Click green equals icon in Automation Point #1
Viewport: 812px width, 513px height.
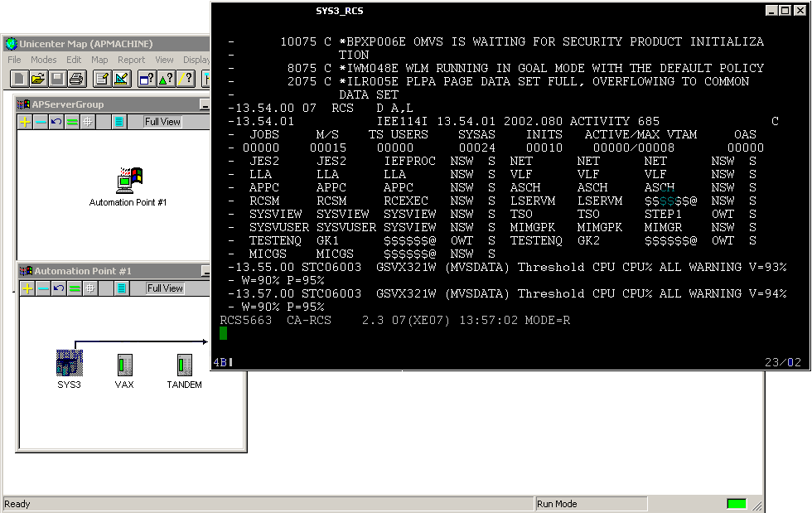click(x=75, y=288)
